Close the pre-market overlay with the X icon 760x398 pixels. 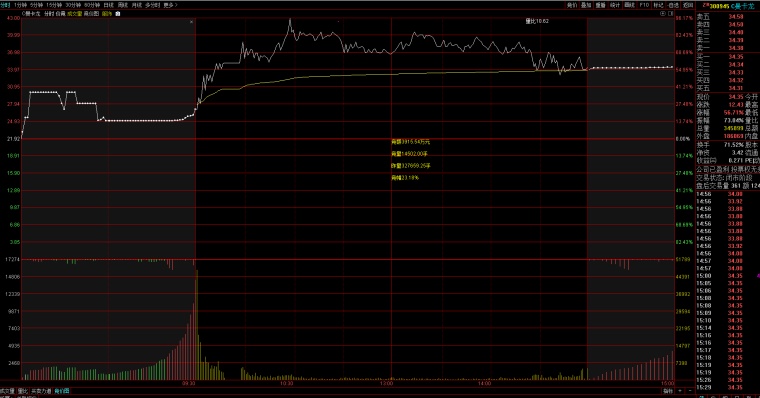pos(191,22)
